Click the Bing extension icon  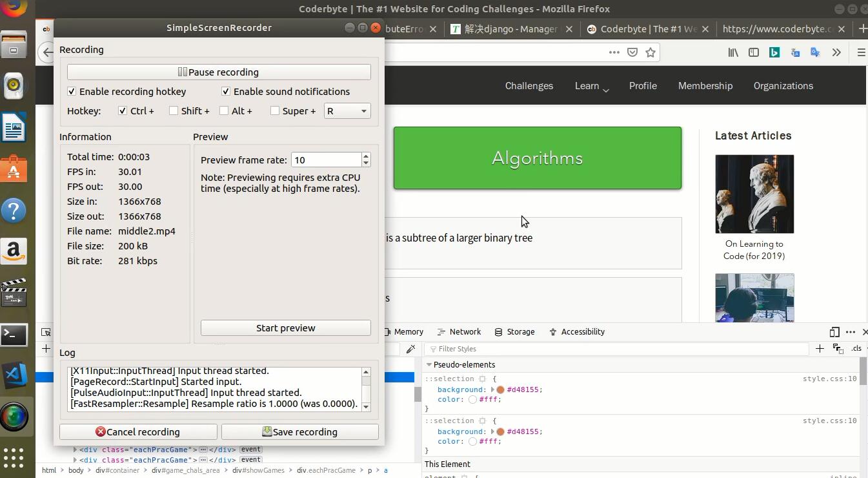coord(774,52)
